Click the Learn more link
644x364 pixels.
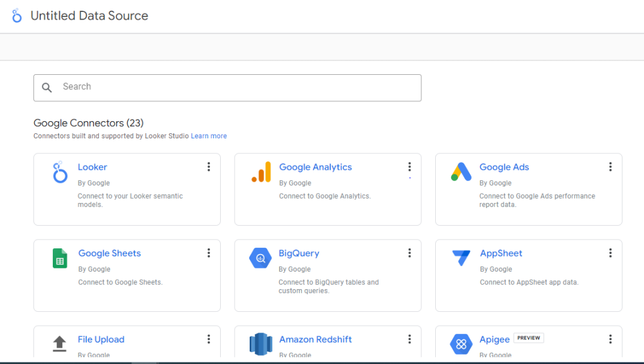click(x=209, y=136)
